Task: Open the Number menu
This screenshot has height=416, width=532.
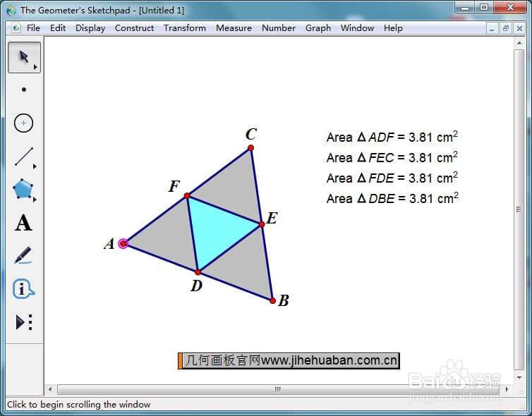Action: pos(279,27)
